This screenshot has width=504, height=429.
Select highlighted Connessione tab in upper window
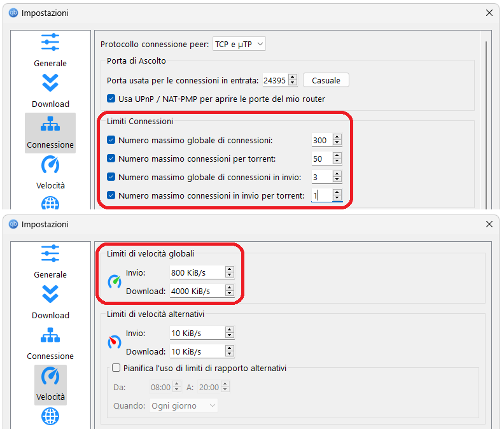point(50,133)
